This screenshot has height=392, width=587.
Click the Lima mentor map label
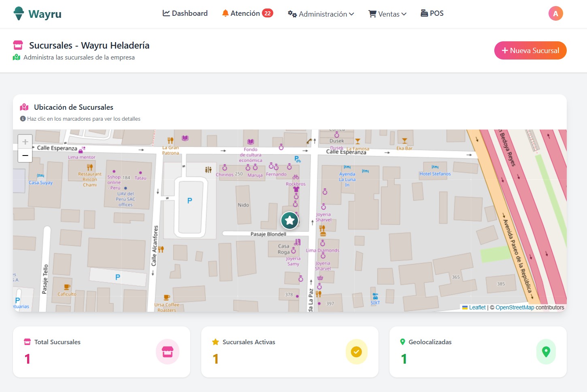[82, 157]
